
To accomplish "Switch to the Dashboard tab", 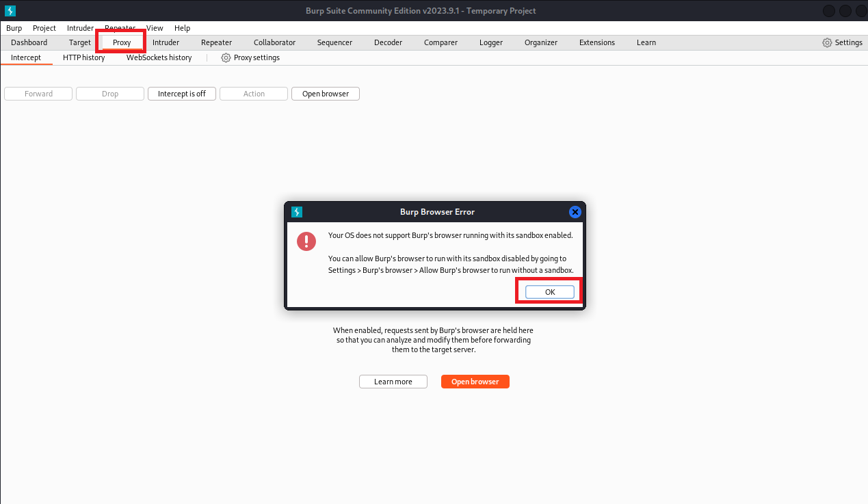I will tap(29, 42).
